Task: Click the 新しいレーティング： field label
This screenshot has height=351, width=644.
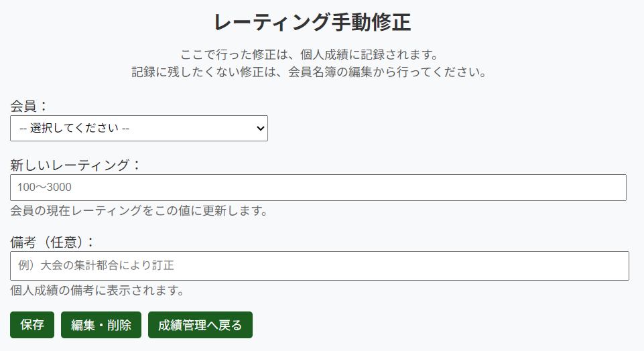Action: [75, 165]
